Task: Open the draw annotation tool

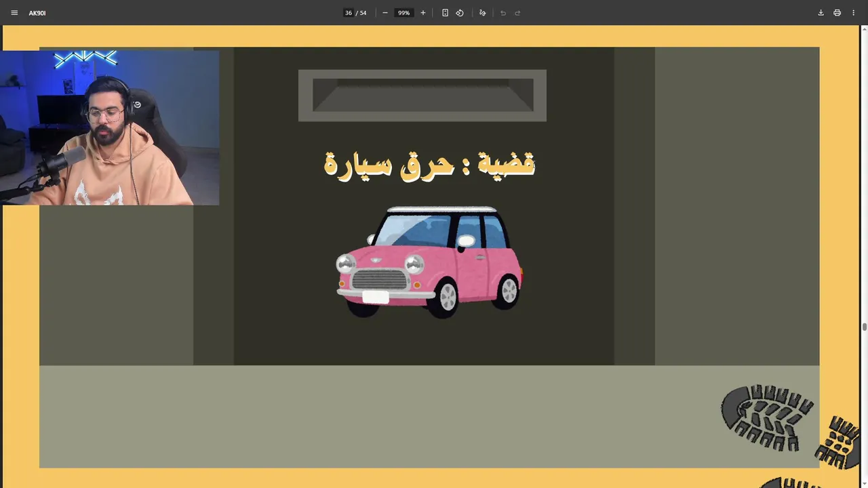Action: coord(482,13)
